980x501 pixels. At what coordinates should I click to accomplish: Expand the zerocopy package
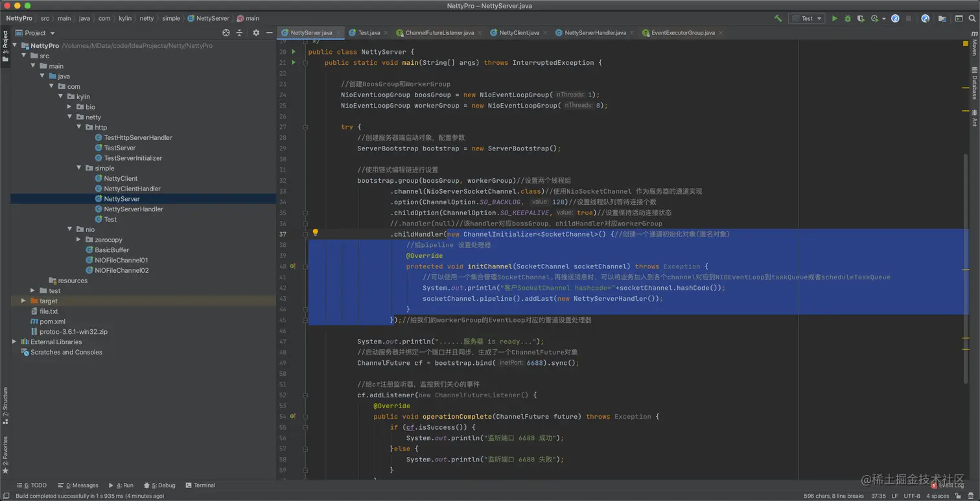(x=79, y=240)
